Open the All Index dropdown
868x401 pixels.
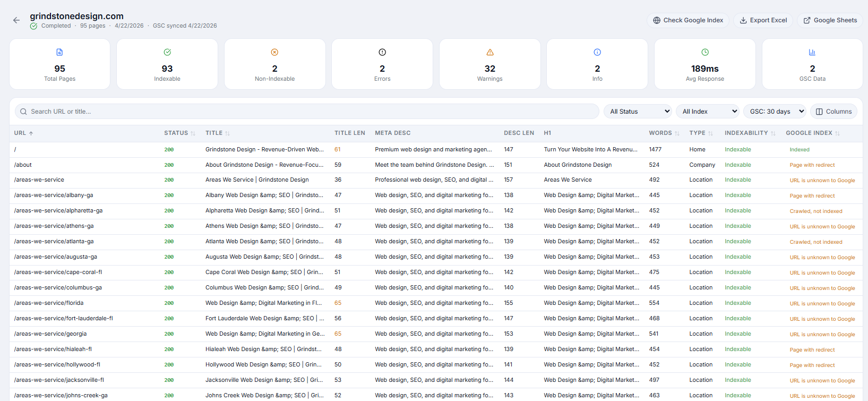click(708, 112)
